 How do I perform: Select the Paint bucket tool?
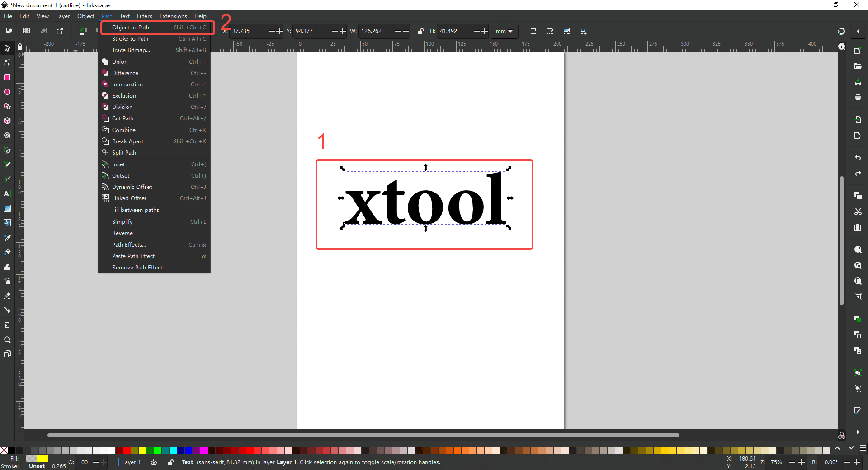(7, 252)
